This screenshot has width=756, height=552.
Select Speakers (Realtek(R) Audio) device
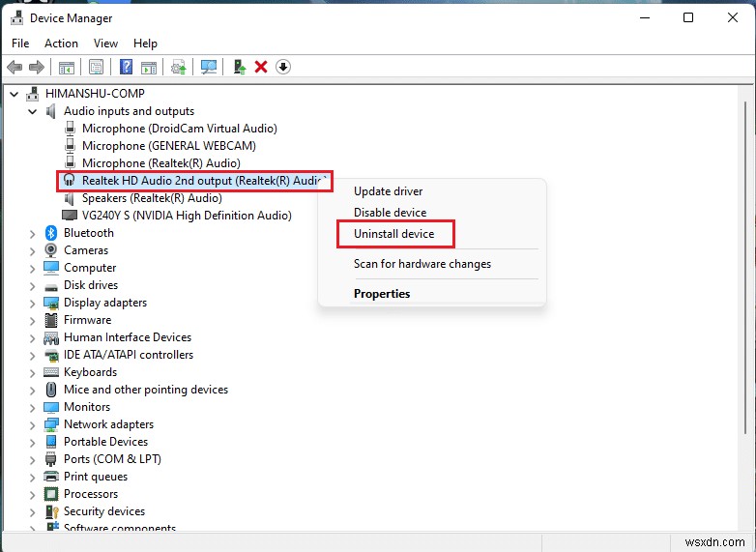coord(152,198)
